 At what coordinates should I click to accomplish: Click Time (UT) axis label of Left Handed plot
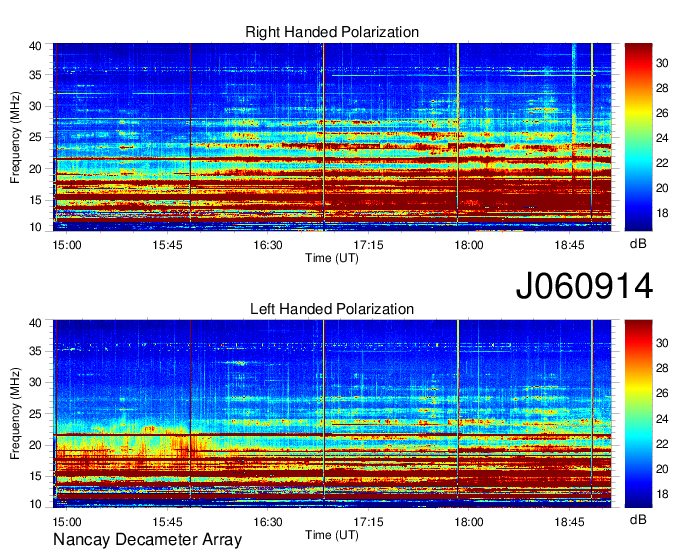(332, 535)
